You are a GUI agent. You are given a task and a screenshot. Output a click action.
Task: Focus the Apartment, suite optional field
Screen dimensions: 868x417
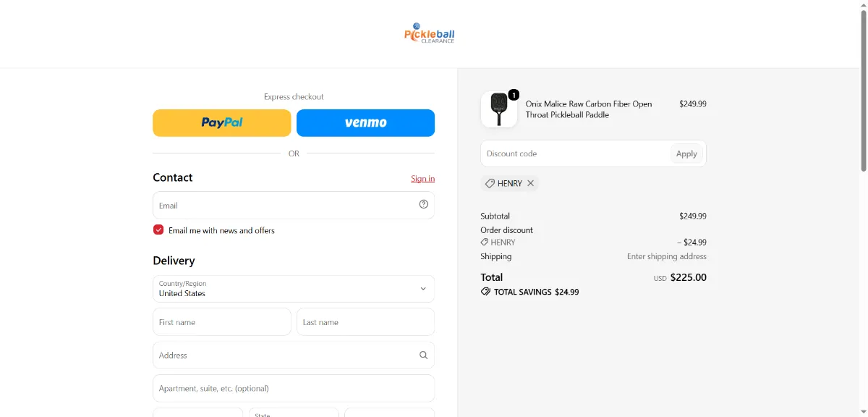pos(294,388)
